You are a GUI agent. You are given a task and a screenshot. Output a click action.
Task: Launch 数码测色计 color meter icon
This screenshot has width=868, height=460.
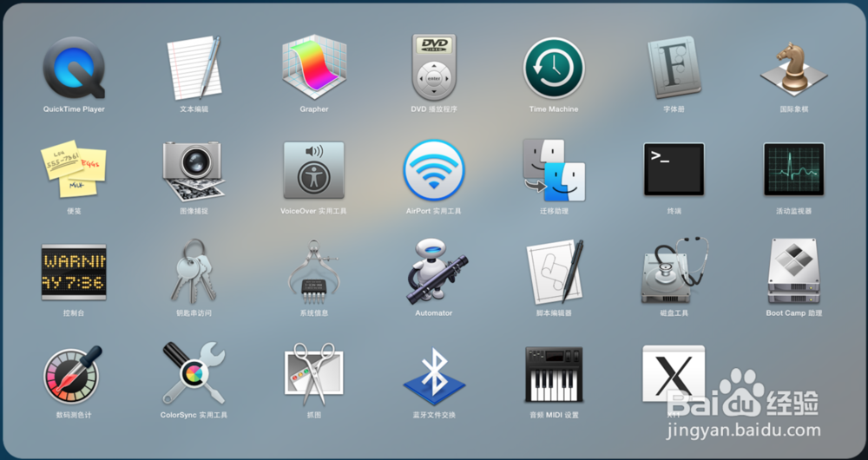point(73,374)
